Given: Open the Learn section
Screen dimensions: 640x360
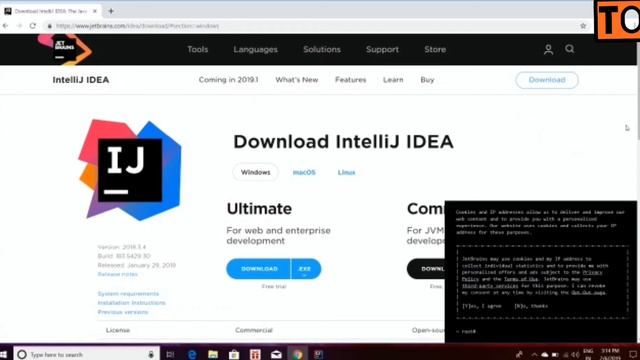Looking at the screenshot, I should pos(393,80).
